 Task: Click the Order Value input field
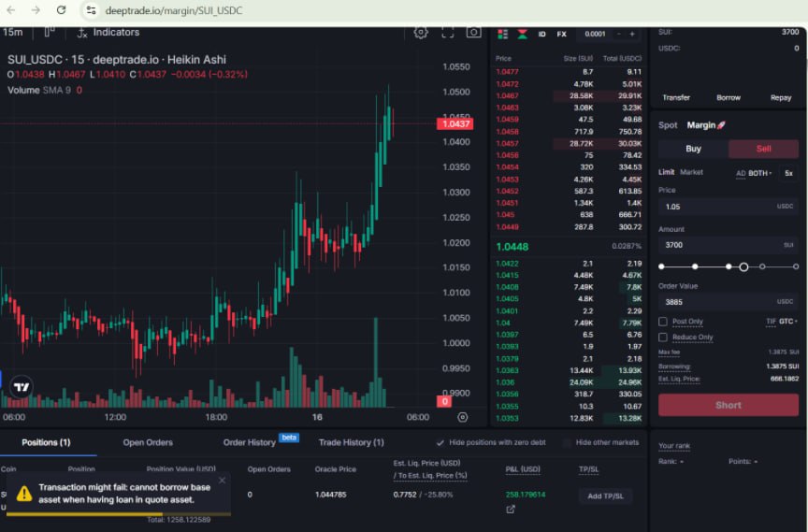pyautogui.click(x=729, y=302)
